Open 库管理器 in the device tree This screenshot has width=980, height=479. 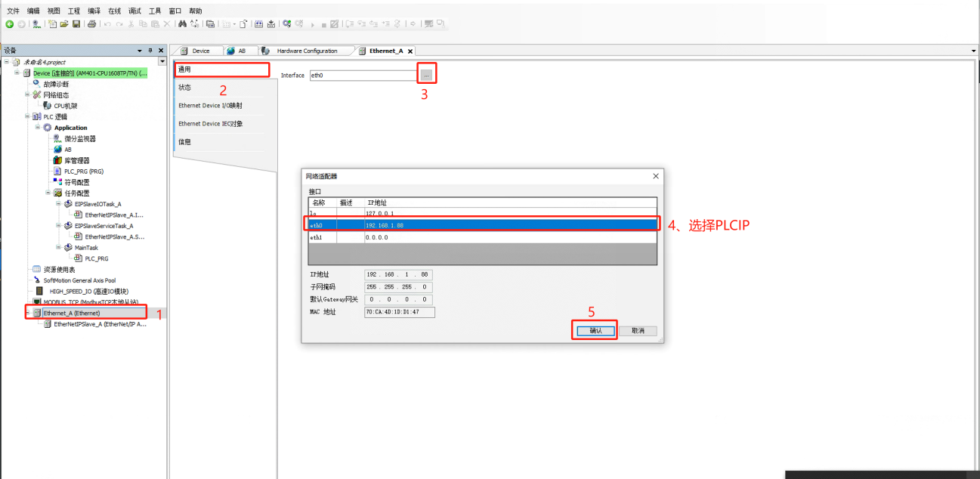pyautogui.click(x=76, y=160)
